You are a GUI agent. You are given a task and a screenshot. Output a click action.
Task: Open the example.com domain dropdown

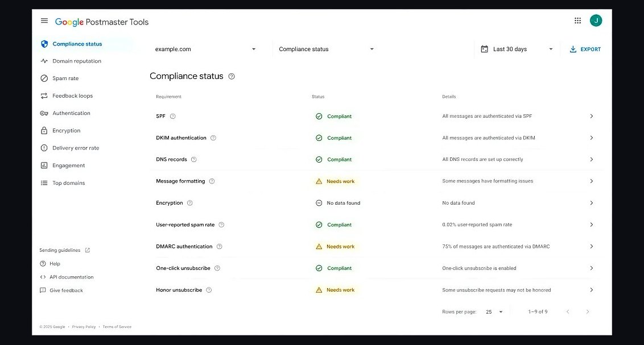(205, 49)
